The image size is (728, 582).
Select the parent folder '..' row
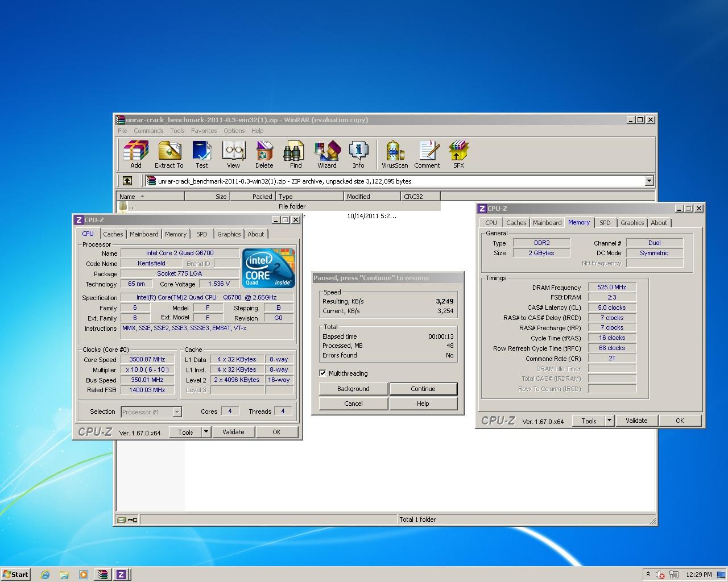click(279, 206)
